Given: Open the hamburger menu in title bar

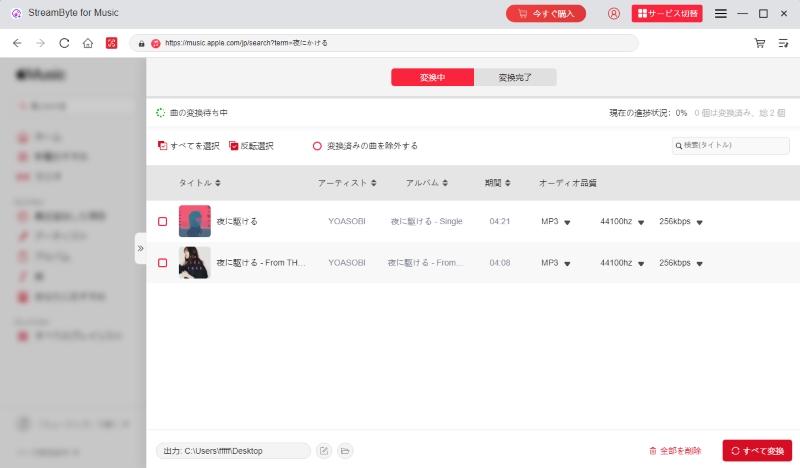Looking at the screenshot, I should 720,14.
